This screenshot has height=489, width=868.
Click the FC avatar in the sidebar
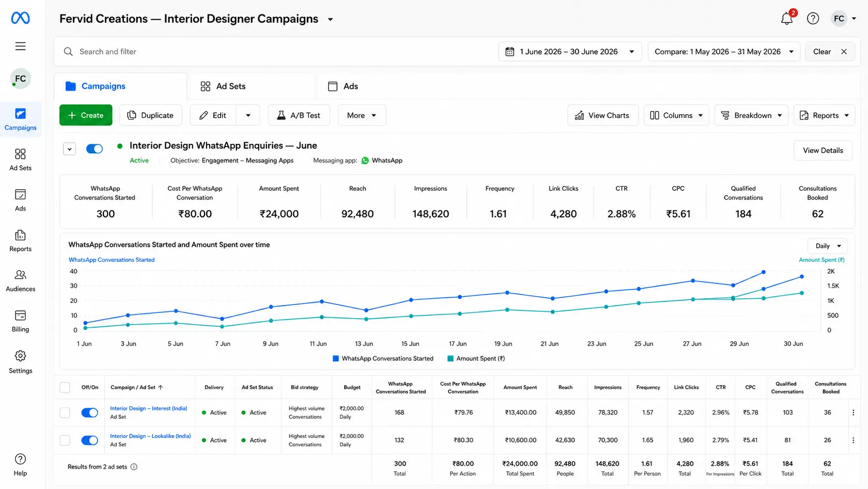pyautogui.click(x=20, y=78)
